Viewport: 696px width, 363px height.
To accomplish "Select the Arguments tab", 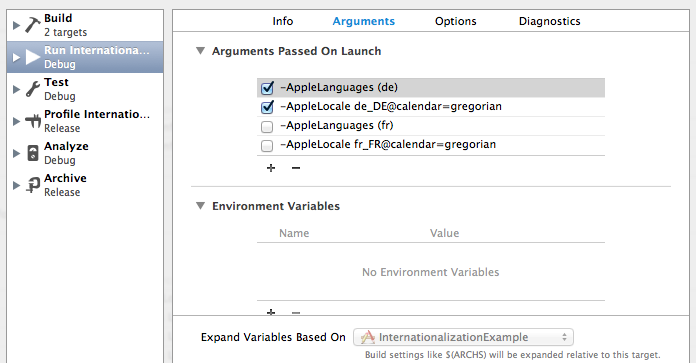I will pos(364,21).
